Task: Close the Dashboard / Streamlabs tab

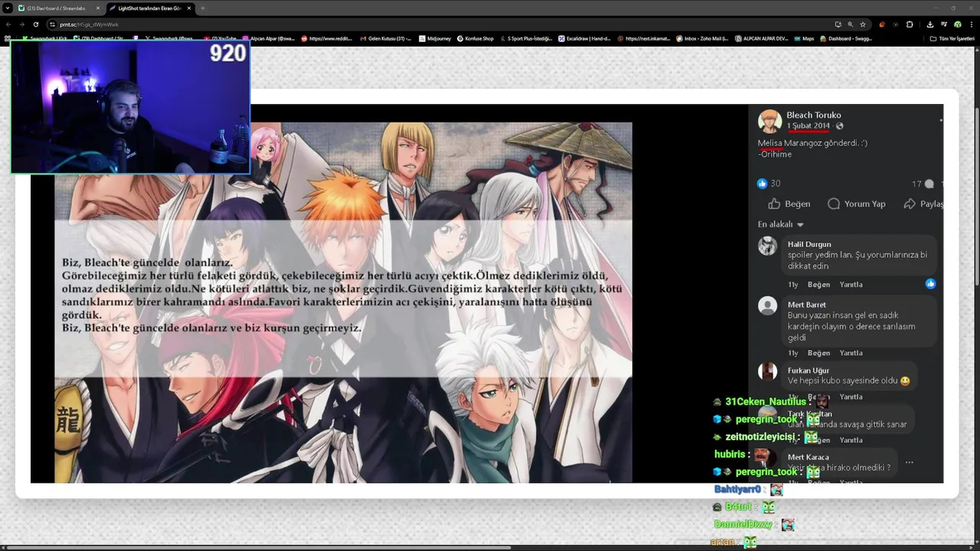Action: [x=98, y=8]
